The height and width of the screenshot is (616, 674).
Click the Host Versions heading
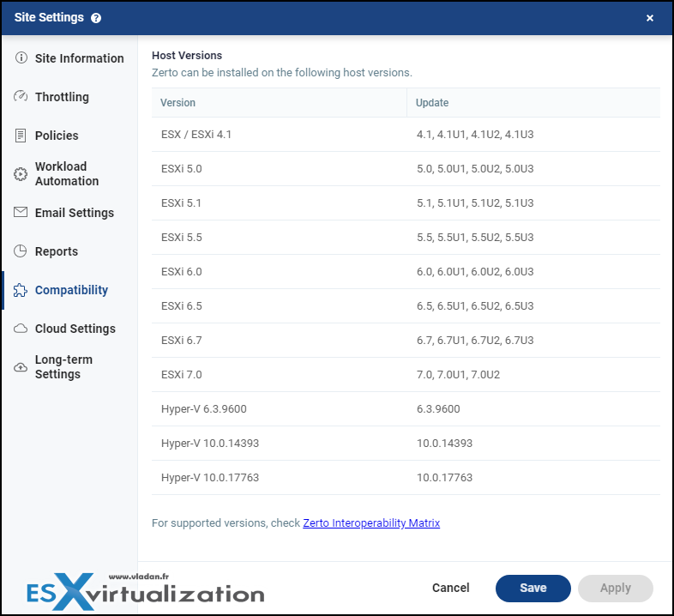pyautogui.click(x=187, y=56)
